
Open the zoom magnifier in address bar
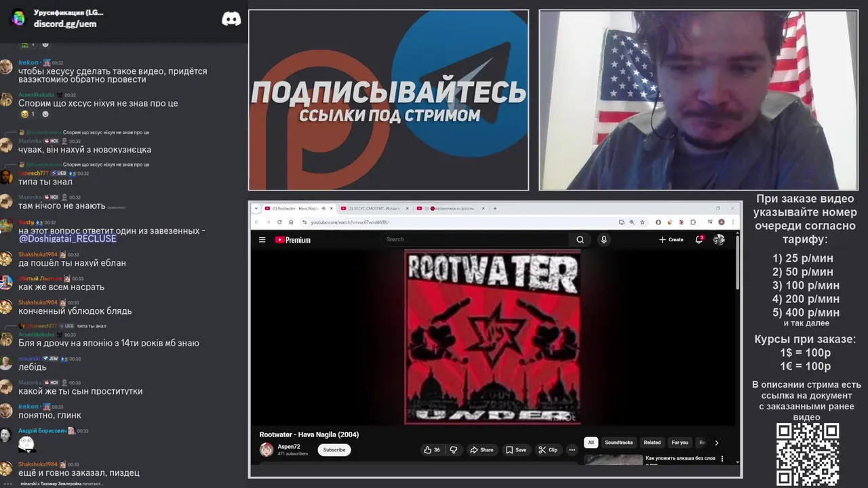[x=632, y=222]
